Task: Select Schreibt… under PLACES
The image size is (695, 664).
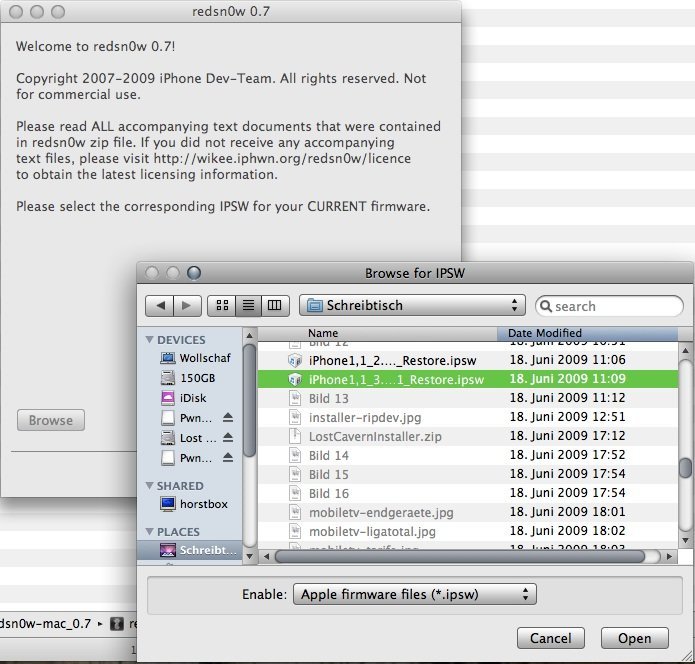Action: coord(190,550)
